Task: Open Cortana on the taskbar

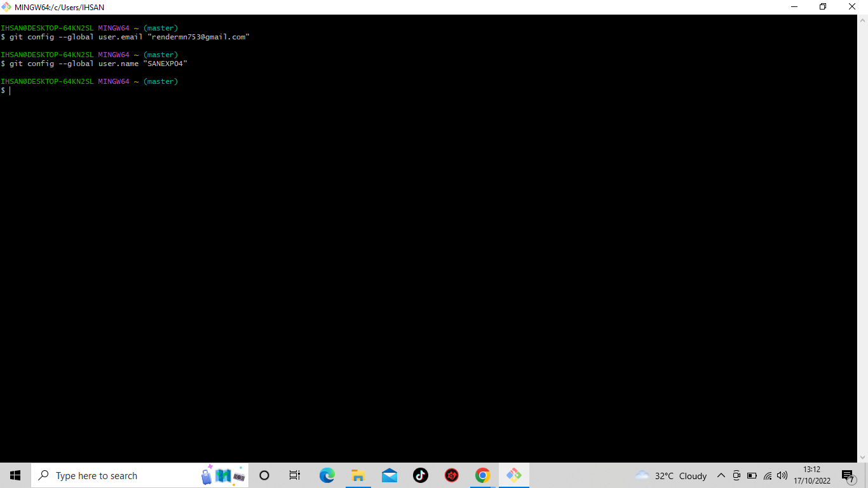Action: click(x=264, y=475)
